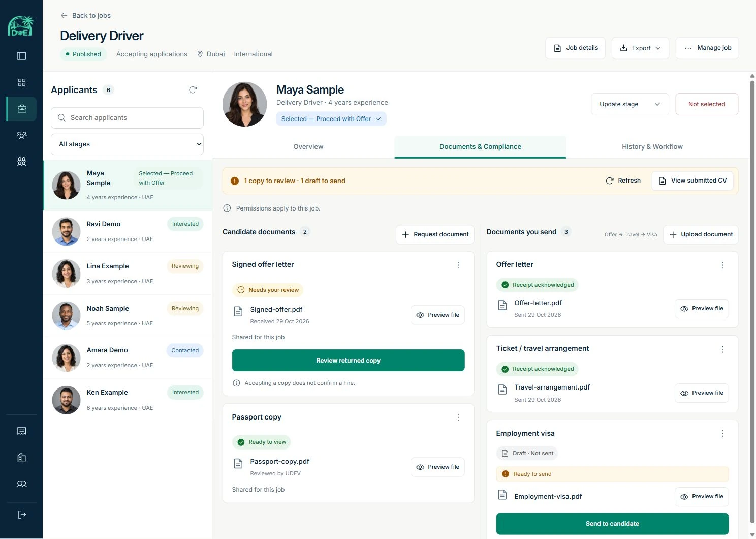Screen dimensions: 756x539
Task: Open the Selected — Proceed with Offer status dropdown
Action: [x=331, y=119]
